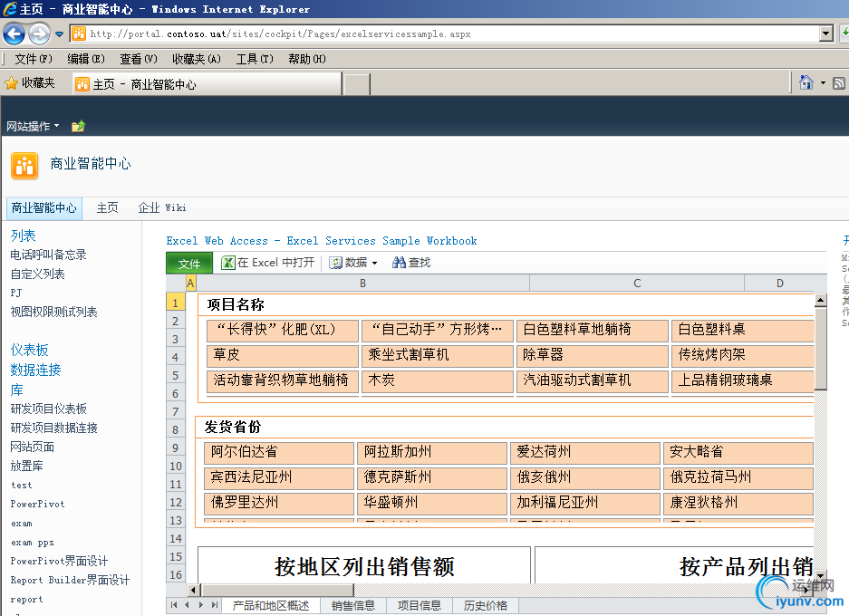Open the 列表 heading link
Screen dimensions: 849x616
click(24, 236)
